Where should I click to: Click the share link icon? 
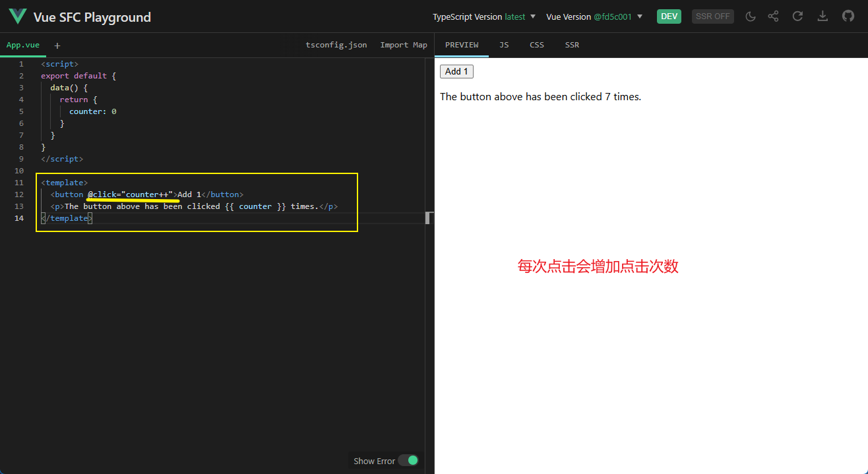774,16
